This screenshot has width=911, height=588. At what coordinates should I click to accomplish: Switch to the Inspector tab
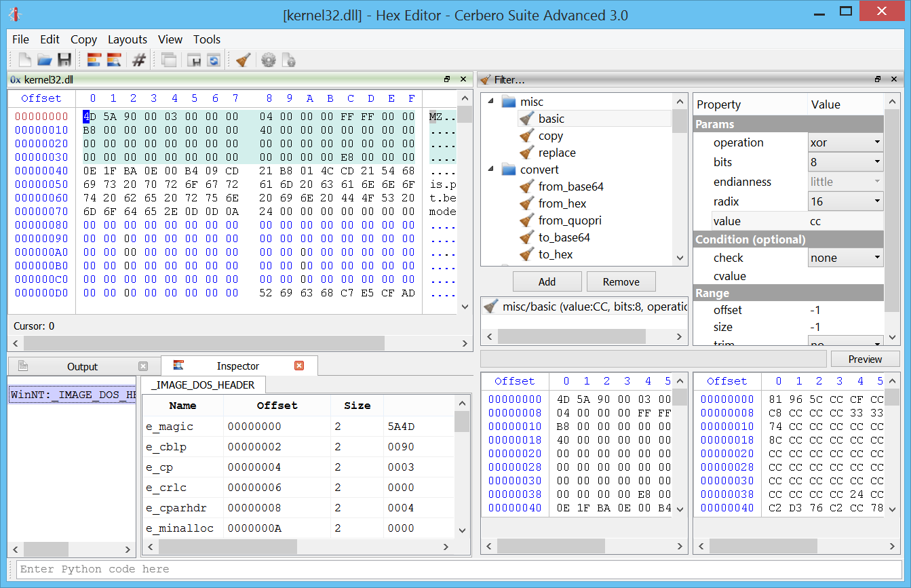coord(238,366)
